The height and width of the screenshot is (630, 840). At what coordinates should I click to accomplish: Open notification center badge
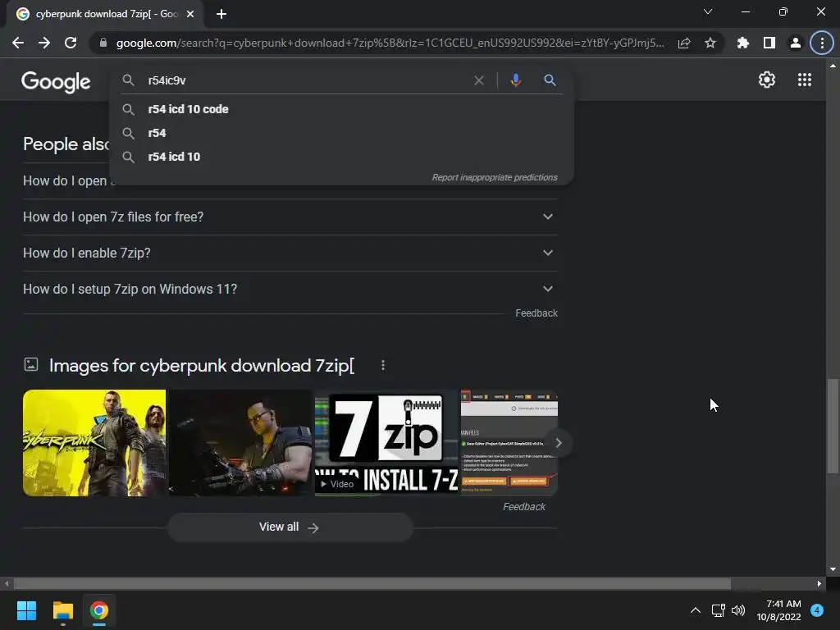(817, 610)
